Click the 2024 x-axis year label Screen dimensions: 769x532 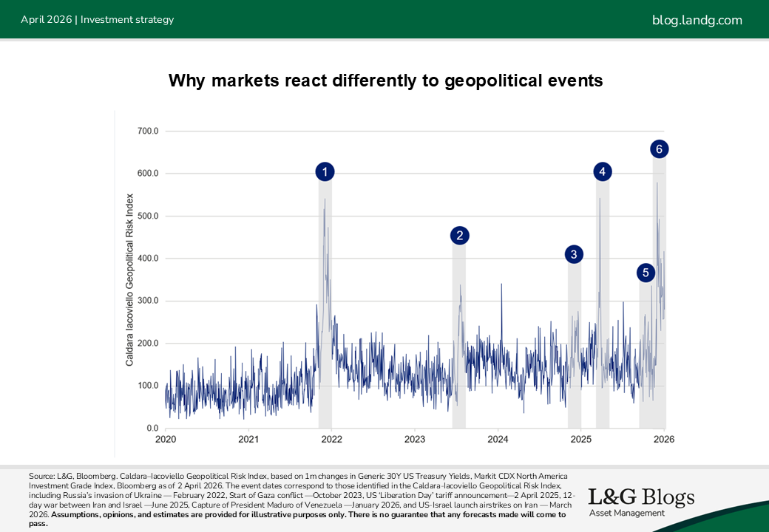[498, 439]
